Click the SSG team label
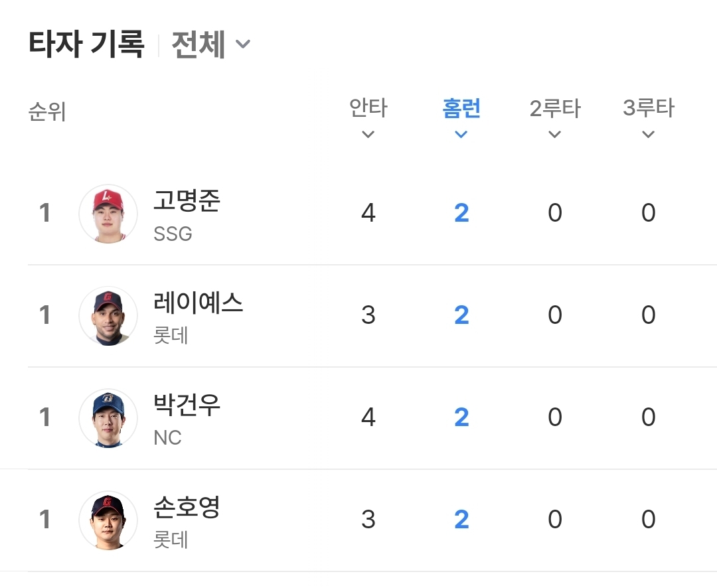Screen dimensions: 717x588 click(173, 234)
